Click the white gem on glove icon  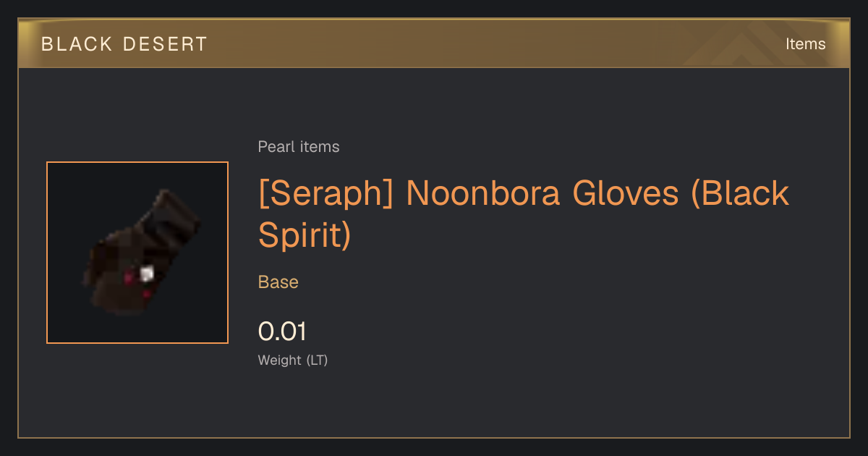point(147,274)
